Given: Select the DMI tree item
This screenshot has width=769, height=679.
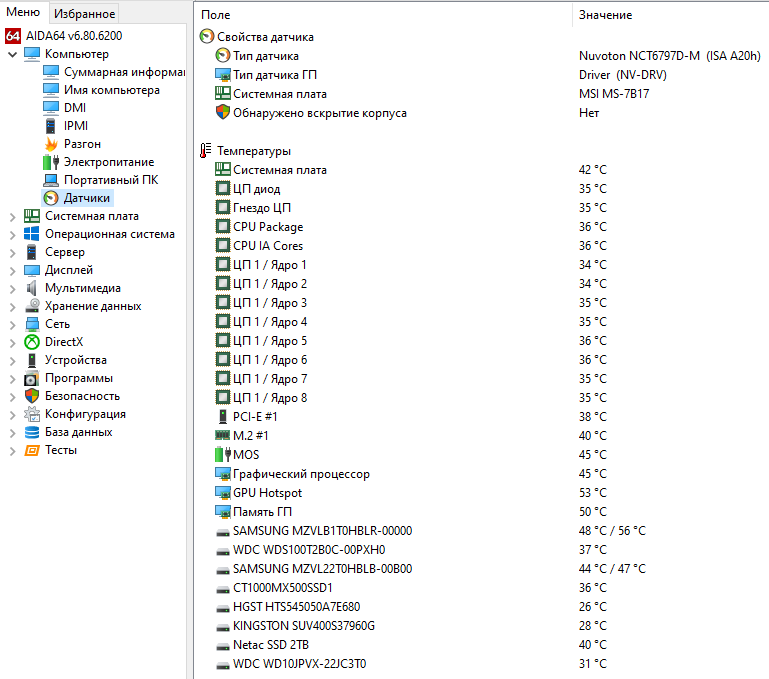Looking at the screenshot, I should coord(75,108).
